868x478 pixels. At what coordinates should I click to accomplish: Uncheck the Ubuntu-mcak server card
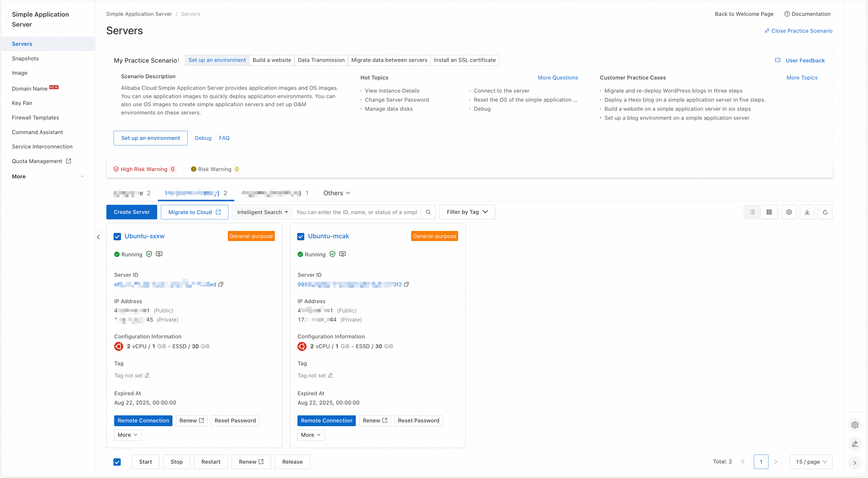300,236
